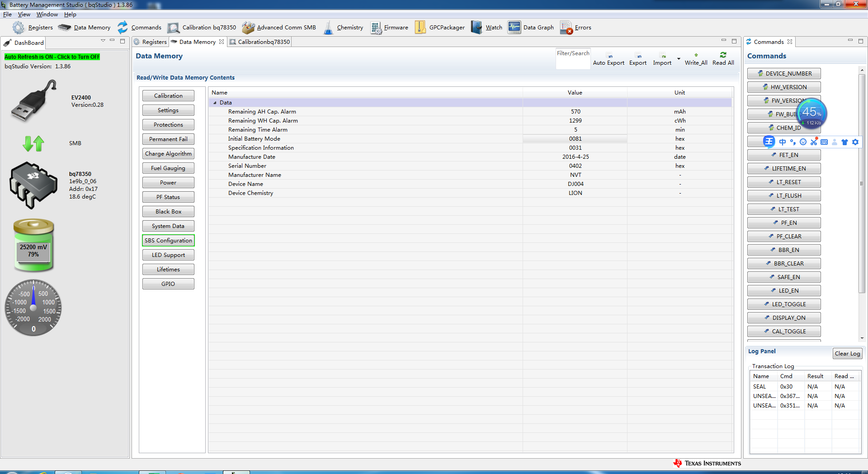Click the settings gear in floating IME bar
Viewport: 868px width, 474px height.
(x=855, y=142)
